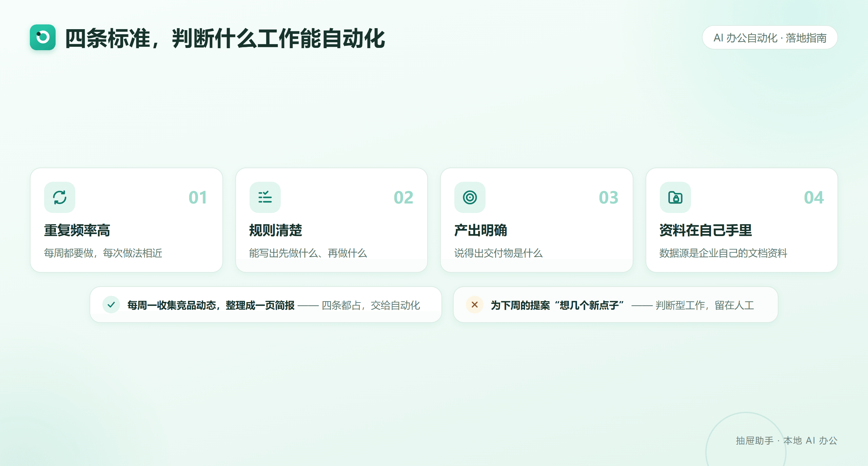The height and width of the screenshot is (466, 868).
Task: Click the text '数据源是企业自己的文档资料'
Action: point(723,253)
